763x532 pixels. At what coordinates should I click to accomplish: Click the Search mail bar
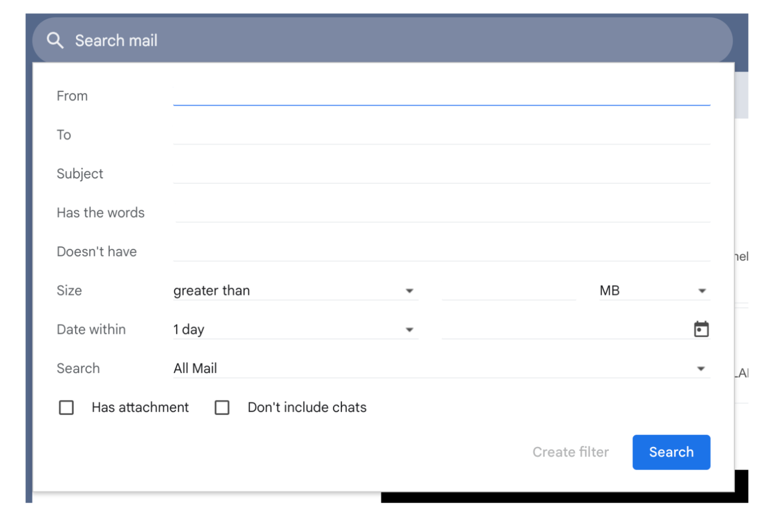tap(298, 40)
